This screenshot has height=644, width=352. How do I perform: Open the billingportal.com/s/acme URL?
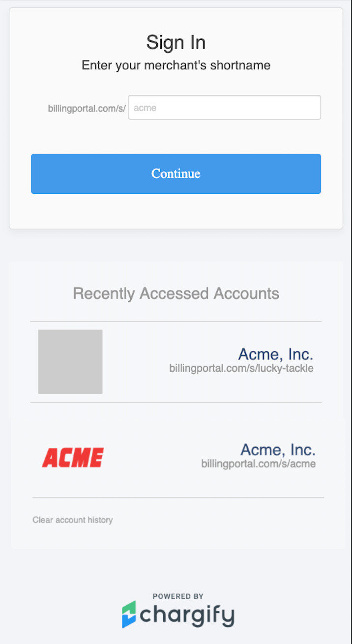tap(258, 464)
